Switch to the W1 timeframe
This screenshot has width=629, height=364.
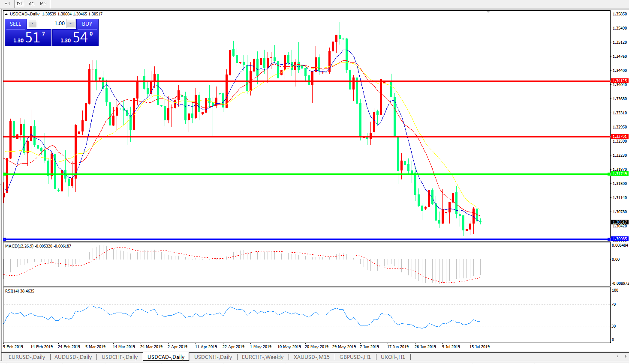(x=32, y=3)
